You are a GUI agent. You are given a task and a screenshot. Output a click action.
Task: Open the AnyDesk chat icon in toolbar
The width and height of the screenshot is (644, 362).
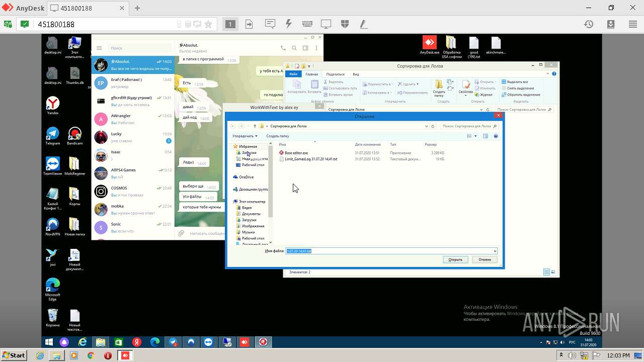[270, 24]
